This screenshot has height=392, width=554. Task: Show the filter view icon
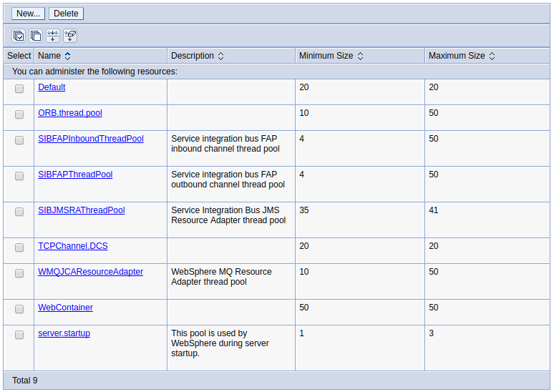[x=53, y=36]
